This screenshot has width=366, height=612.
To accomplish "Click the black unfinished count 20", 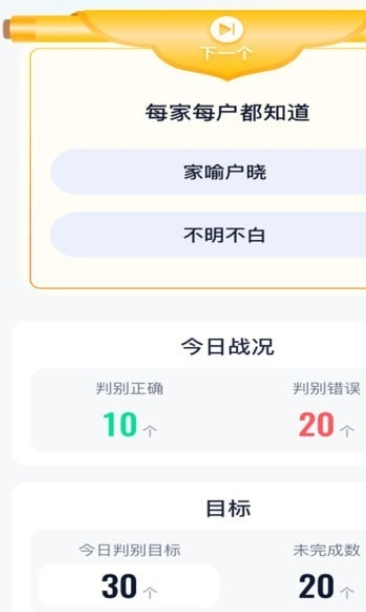I will [316, 587].
